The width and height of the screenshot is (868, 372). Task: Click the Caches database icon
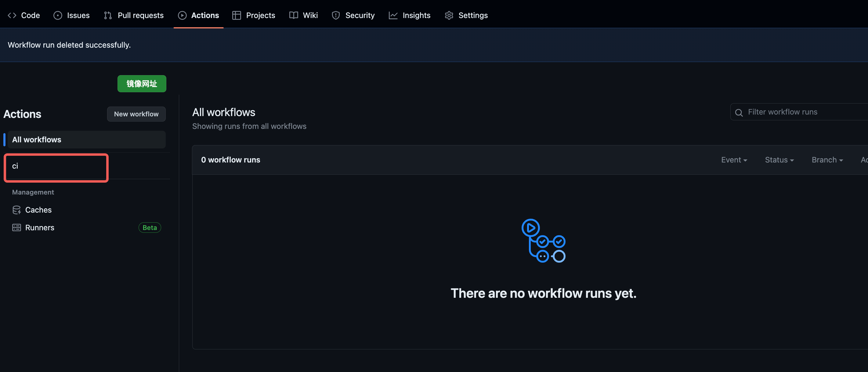coord(16,210)
